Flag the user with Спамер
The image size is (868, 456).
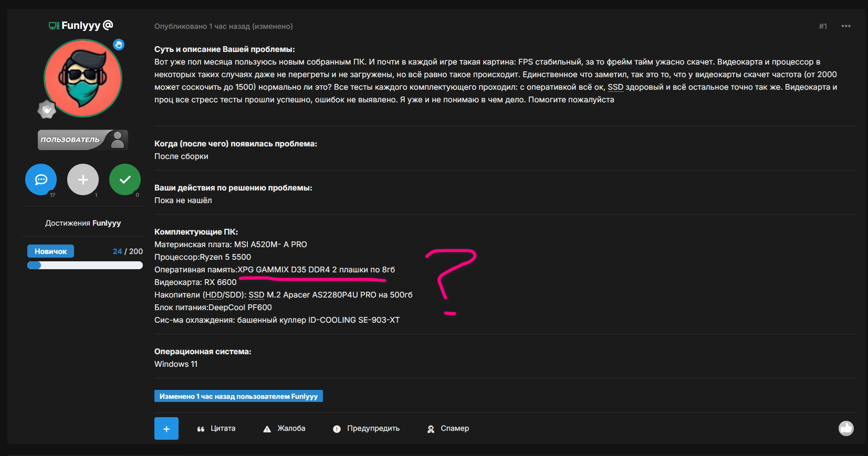click(x=448, y=429)
